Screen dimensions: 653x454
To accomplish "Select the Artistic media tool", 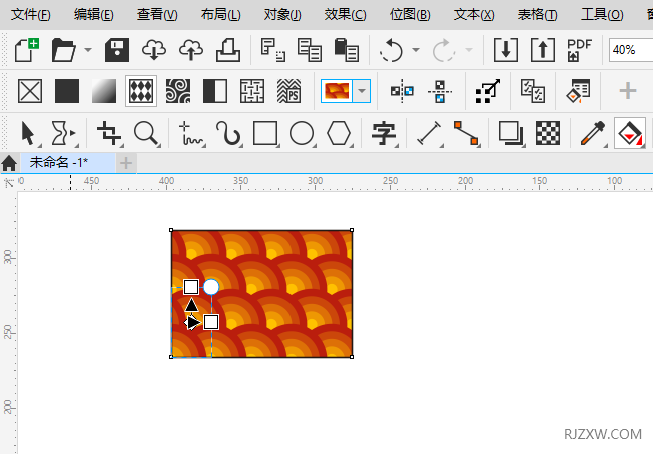I will pyautogui.click(x=228, y=133).
